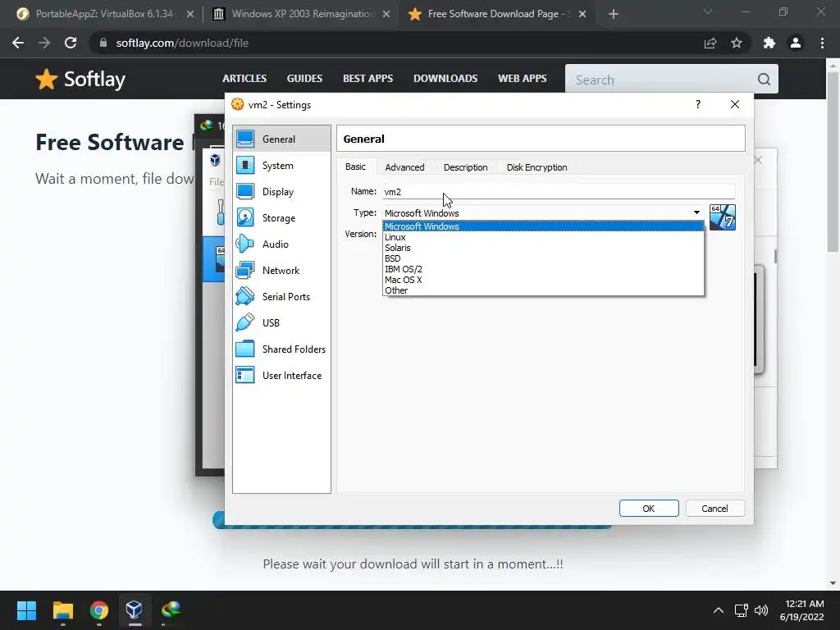
Task: Collapse the Type dropdown arrow
Action: coord(696,212)
